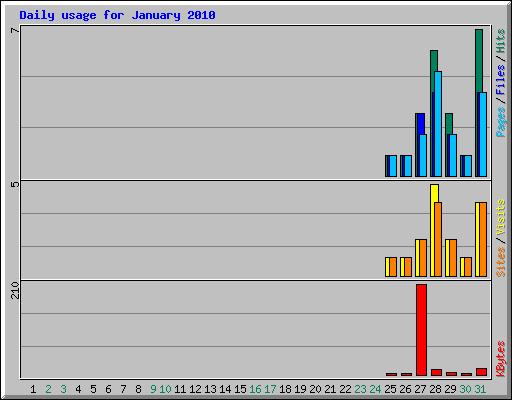Select day 19 on the bottom axis
Image resolution: width=512 pixels, height=400 pixels.
point(300,389)
